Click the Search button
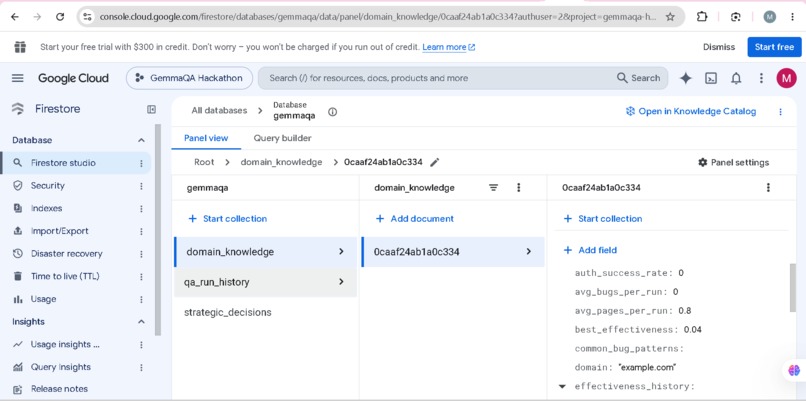806x401 pixels. coord(638,78)
